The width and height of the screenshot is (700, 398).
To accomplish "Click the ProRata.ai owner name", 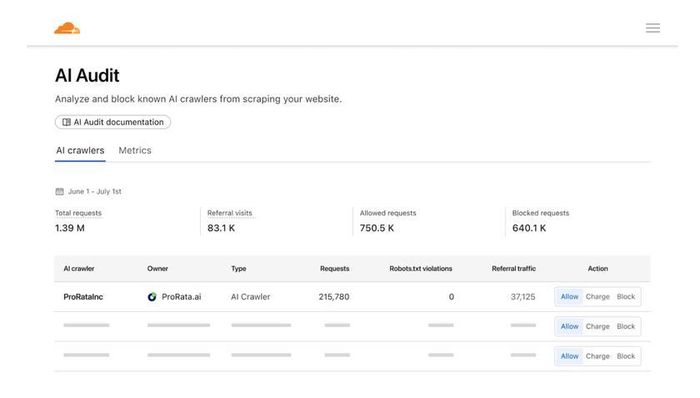I will click(x=181, y=297).
